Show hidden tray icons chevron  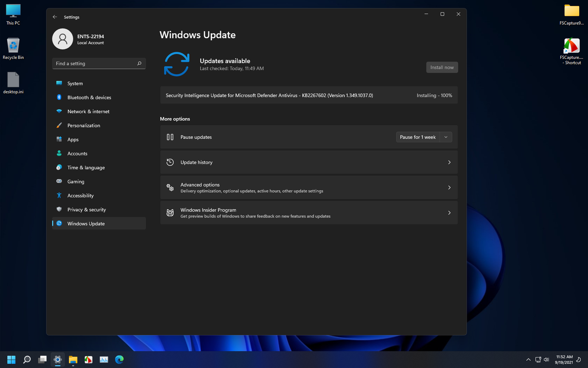coord(528,359)
